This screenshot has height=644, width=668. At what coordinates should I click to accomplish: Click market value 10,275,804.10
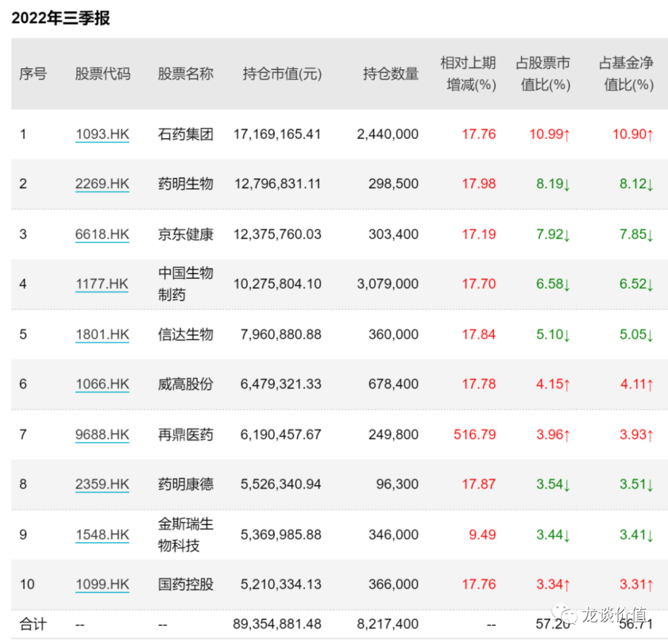click(x=277, y=284)
